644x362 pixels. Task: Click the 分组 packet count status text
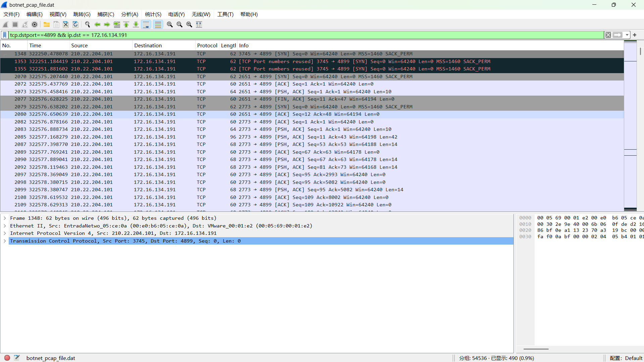click(x=497, y=358)
